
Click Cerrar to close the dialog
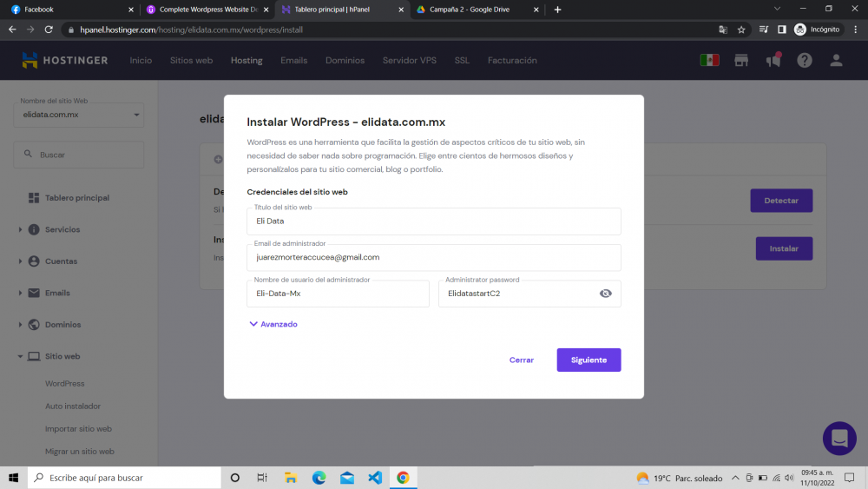[x=522, y=360]
